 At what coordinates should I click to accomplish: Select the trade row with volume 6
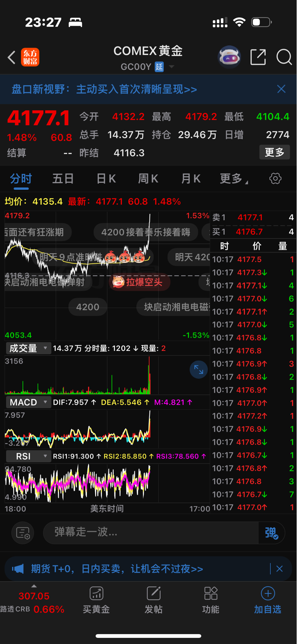coord(253,299)
